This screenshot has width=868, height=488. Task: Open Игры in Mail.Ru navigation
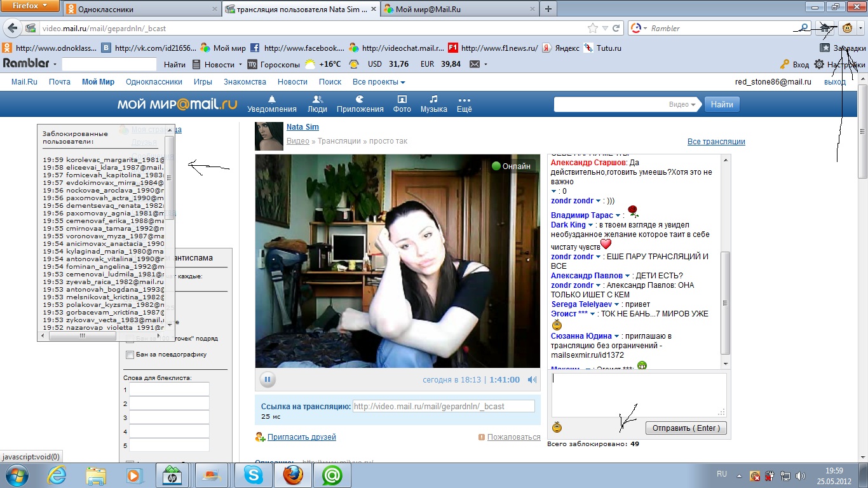click(203, 82)
